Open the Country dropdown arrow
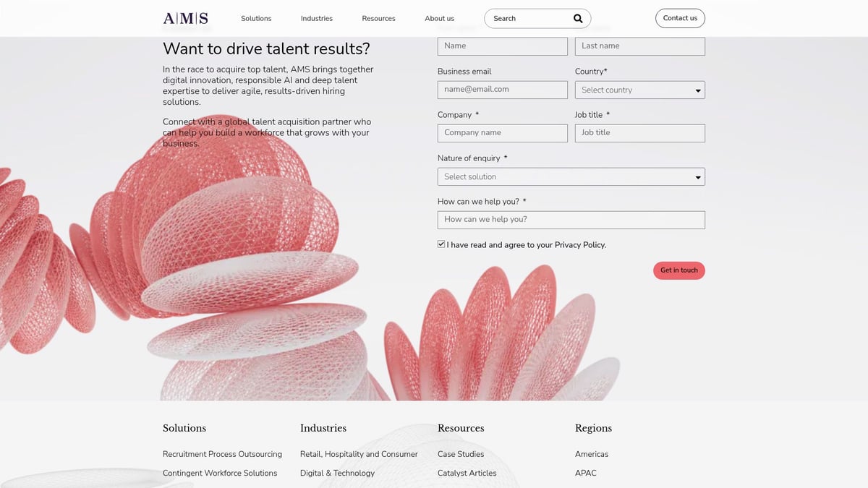Screen dimensions: 868x488 point(697,90)
